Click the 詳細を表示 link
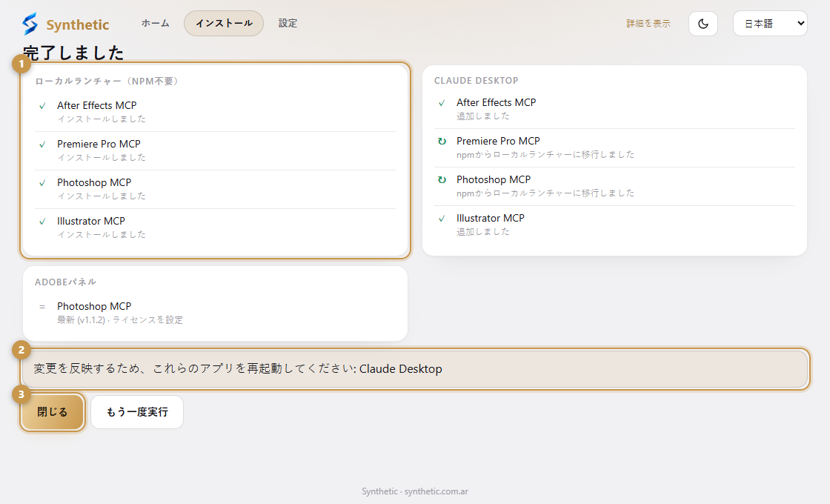Screen dimensions: 830x504 pyautogui.click(x=648, y=23)
